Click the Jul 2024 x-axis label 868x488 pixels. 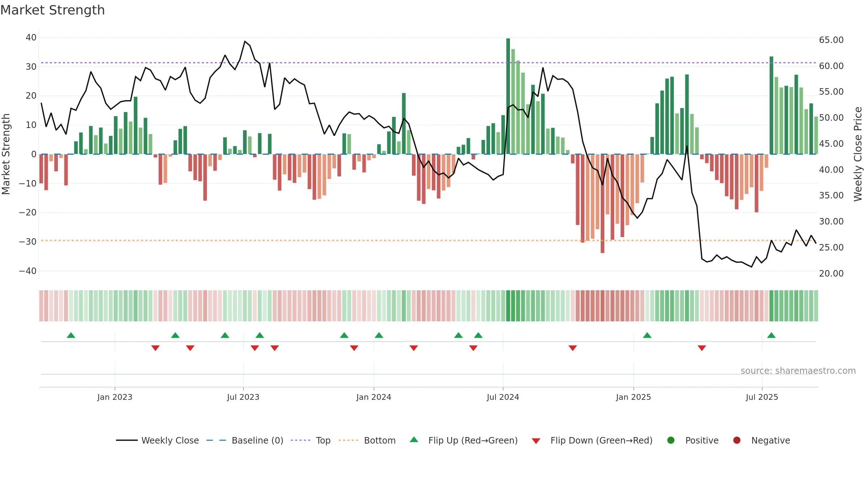[x=503, y=397]
